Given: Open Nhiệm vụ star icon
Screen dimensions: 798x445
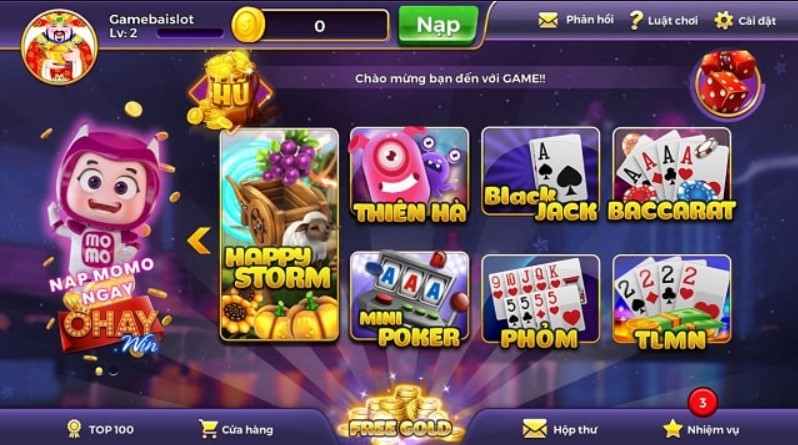Looking at the screenshot, I should click(672, 429).
